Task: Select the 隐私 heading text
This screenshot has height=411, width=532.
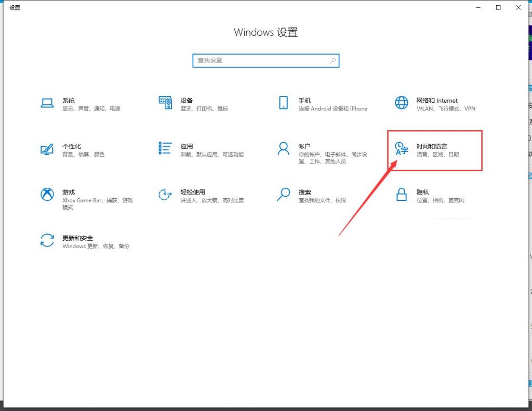Action: coord(423,192)
